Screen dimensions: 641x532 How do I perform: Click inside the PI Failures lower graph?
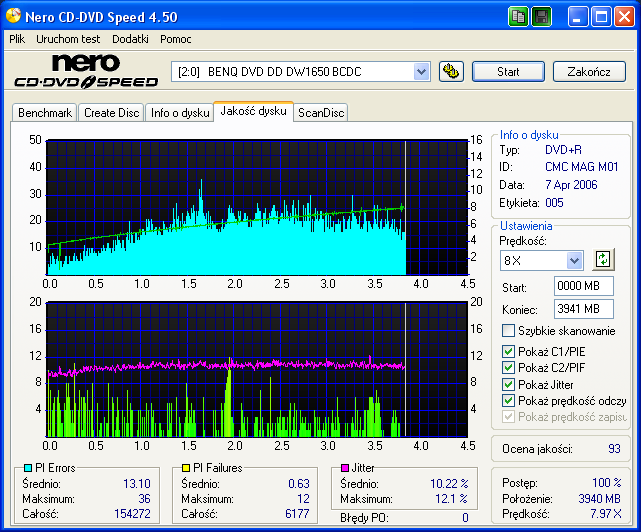(x=257, y=370)
